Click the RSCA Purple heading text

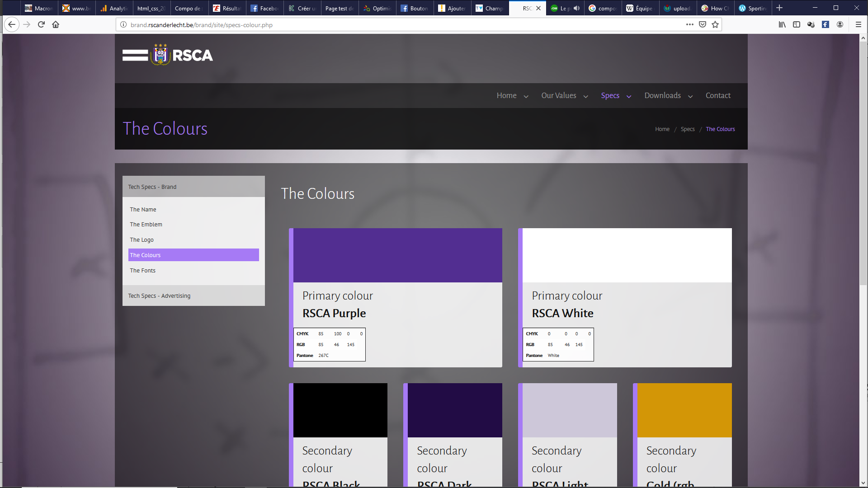coord(334,313)
